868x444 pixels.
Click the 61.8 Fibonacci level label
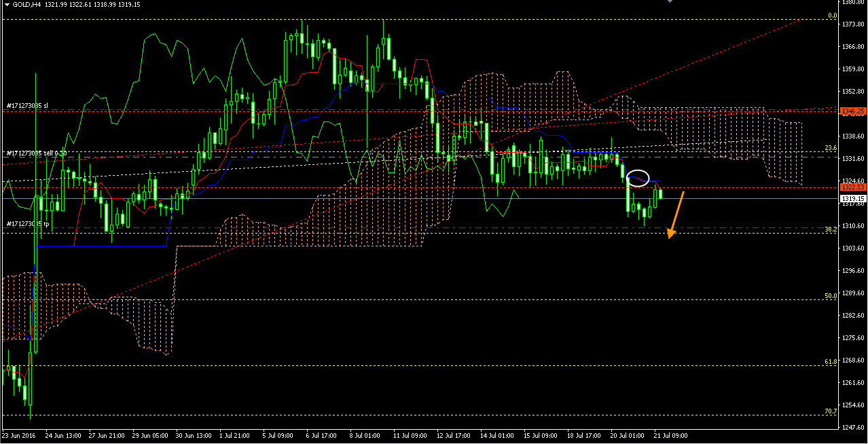[x=831, y=362]
